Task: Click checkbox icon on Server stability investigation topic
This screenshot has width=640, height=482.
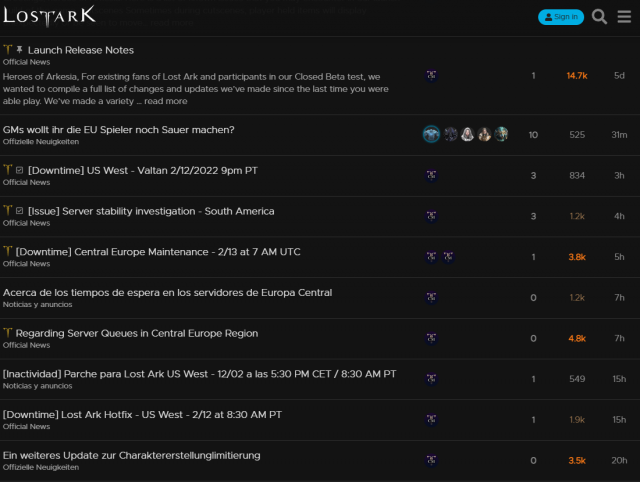Action: tap(20, 212)
